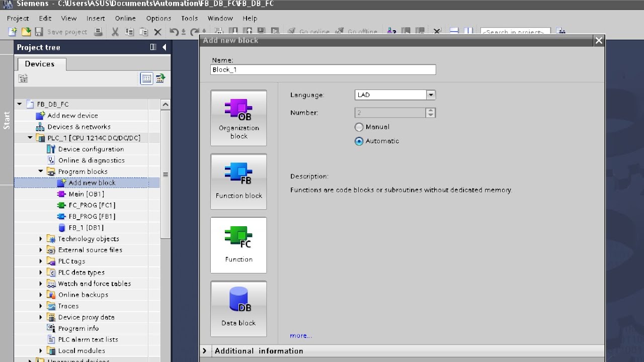Click the Undo arrow icon
Screen dimensions: 644x362
[x=174, y=32]
